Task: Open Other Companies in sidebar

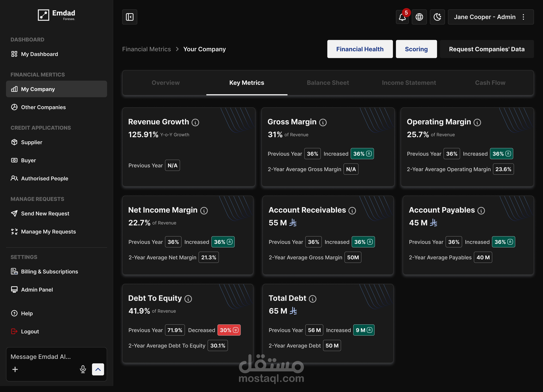Action: [43, 107]
